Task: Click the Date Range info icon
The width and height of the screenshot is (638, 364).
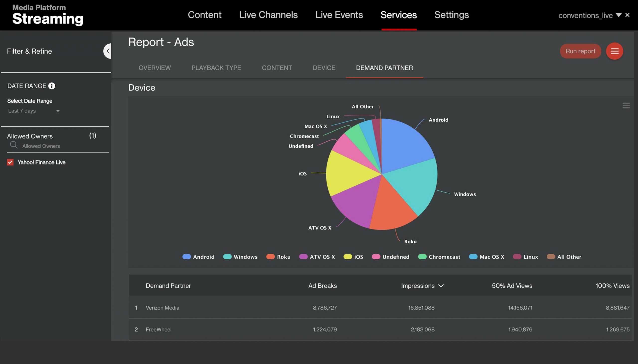Action: click(52, 86)
